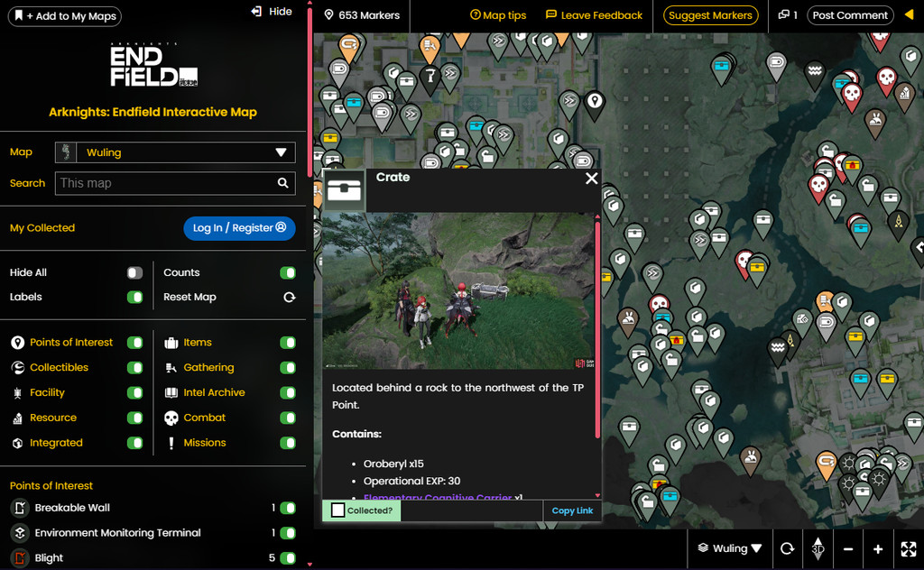The height and width of the screenshot is (570, 924).
Task: Click the Map tips menu item
Action: (498, 15)
